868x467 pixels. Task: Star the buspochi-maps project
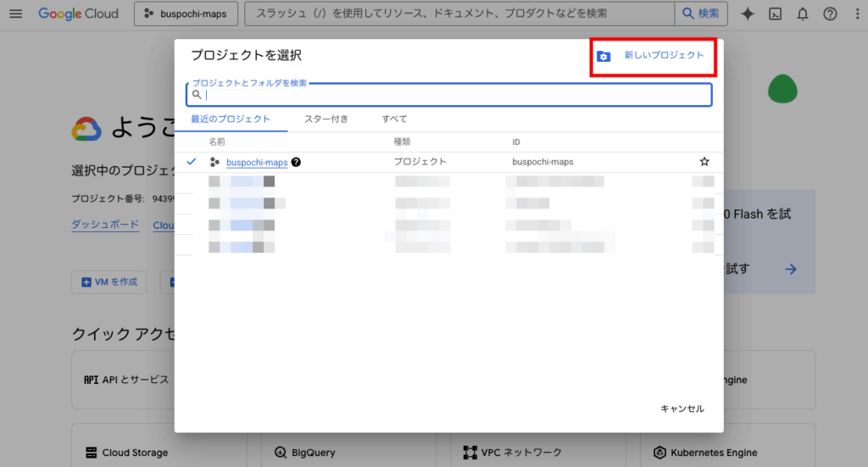pyautogui.click(x=704, y=161)
